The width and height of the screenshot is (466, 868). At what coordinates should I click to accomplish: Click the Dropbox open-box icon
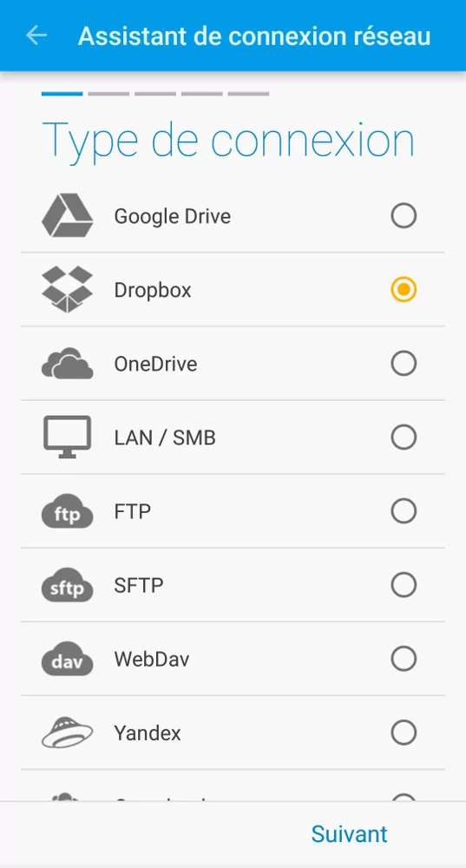67,290
